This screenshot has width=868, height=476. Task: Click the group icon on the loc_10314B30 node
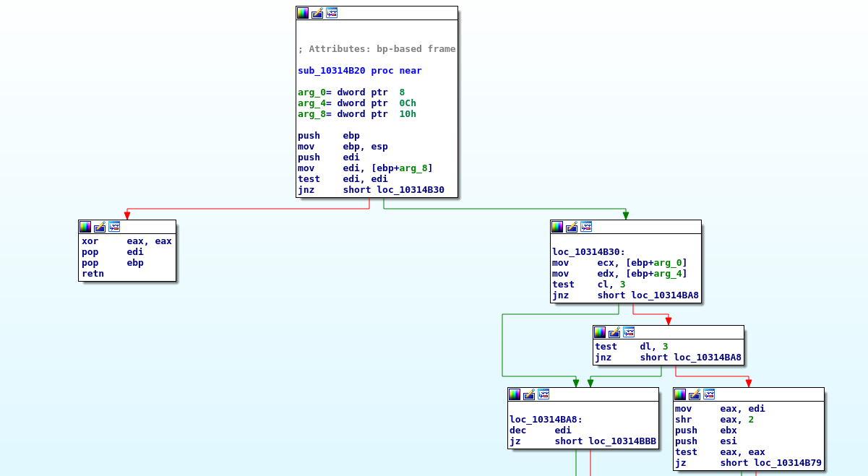586,227
